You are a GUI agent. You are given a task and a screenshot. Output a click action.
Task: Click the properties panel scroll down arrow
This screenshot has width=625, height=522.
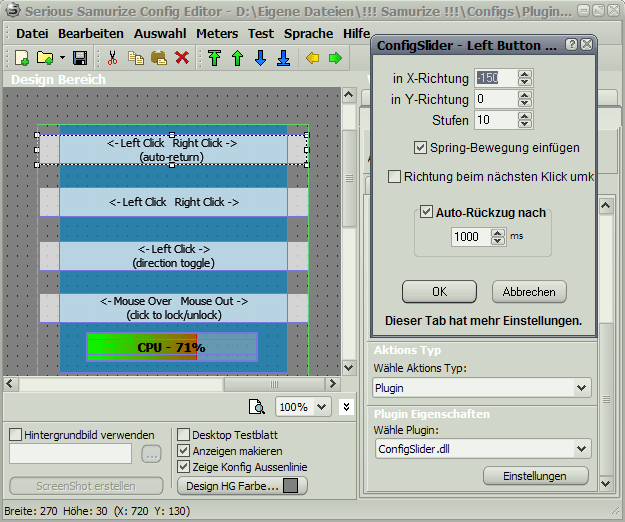[606, 484]
